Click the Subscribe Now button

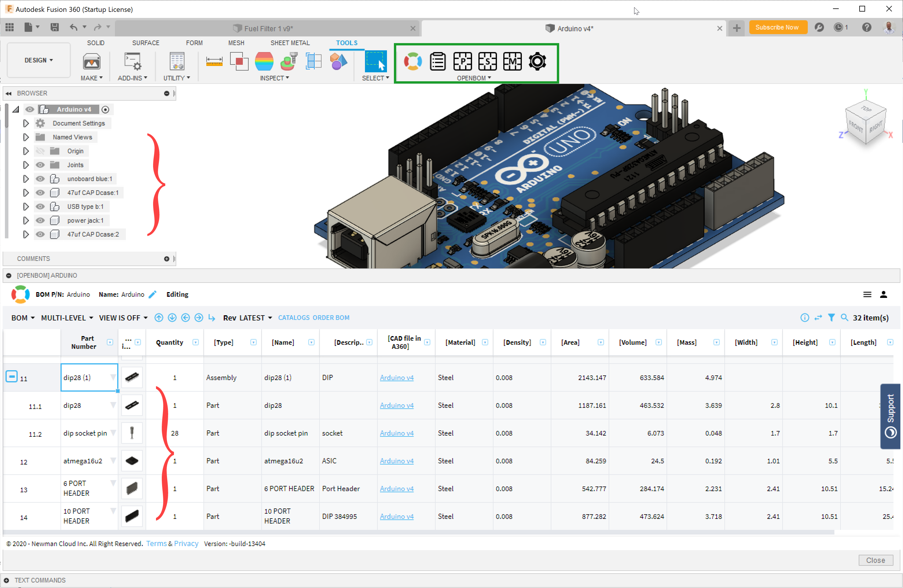coord(777,27)
